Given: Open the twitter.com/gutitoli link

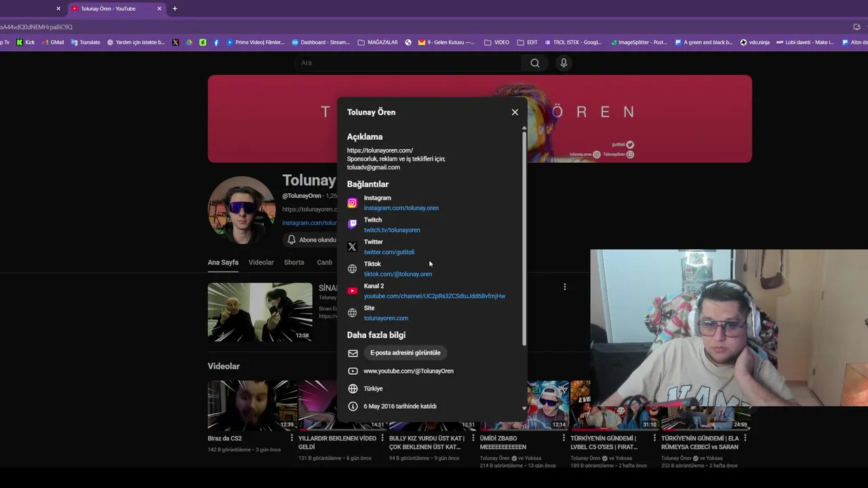Looking at the screenshot, I should pyautogui.click(x=389, y=252).
